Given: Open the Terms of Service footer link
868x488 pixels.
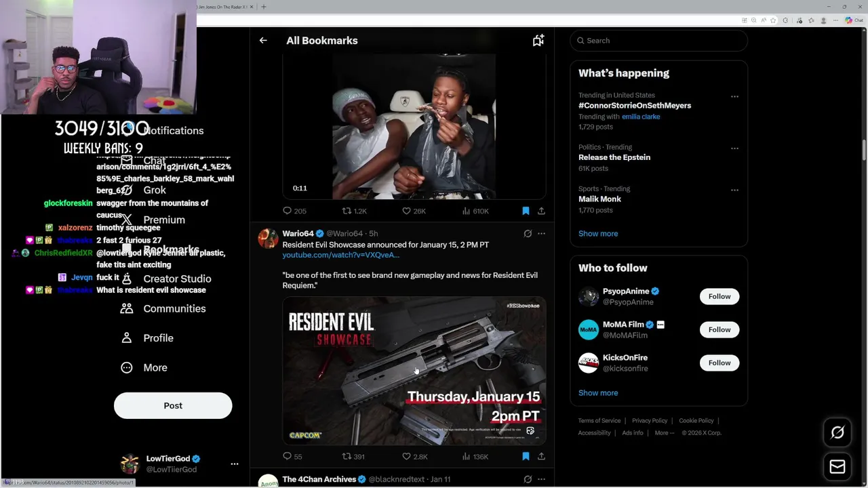Looking at the screenshot, I should [x=599, y=421].
